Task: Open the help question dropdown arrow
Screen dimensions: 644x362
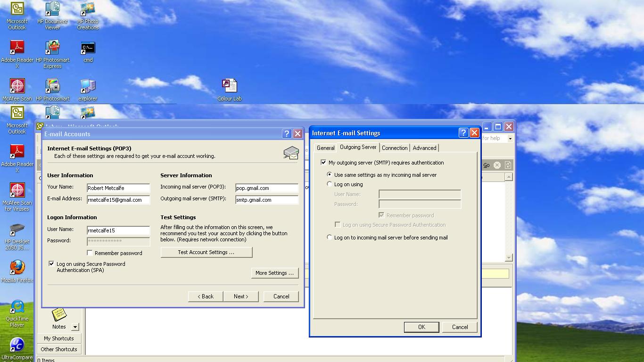Action: [510, 139]
